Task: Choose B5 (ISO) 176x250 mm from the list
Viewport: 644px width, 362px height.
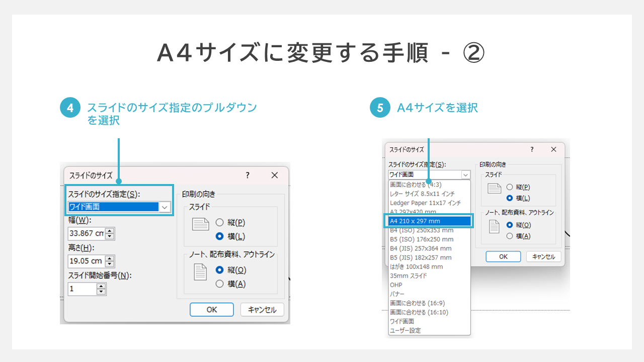Action: pyautogui.click(x=429, y=239)
